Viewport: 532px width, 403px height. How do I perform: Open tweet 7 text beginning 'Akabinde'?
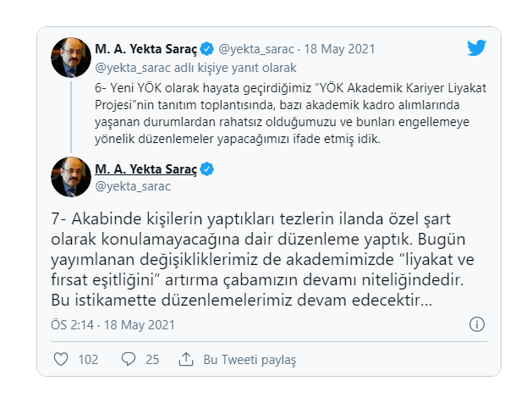[262, 259]
